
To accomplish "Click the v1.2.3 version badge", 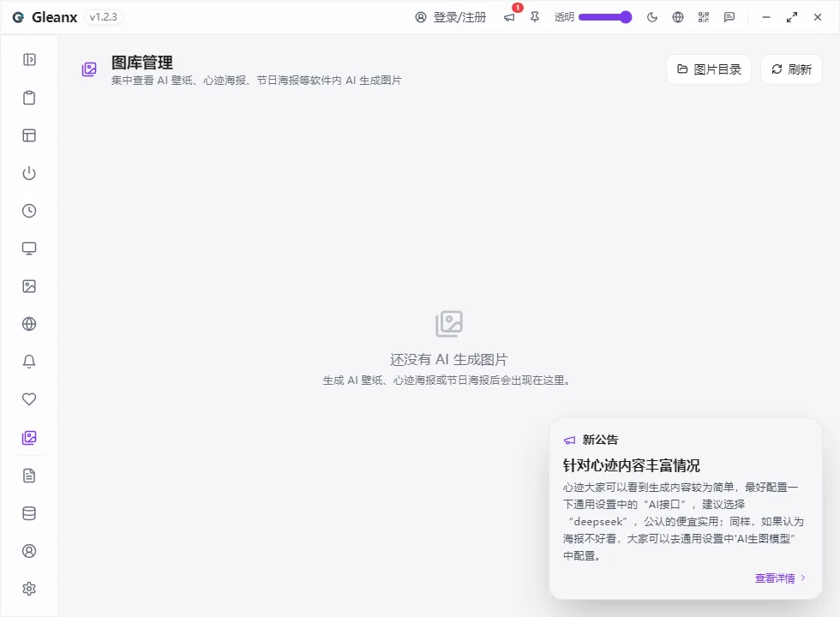I will (x=104, y=17).
